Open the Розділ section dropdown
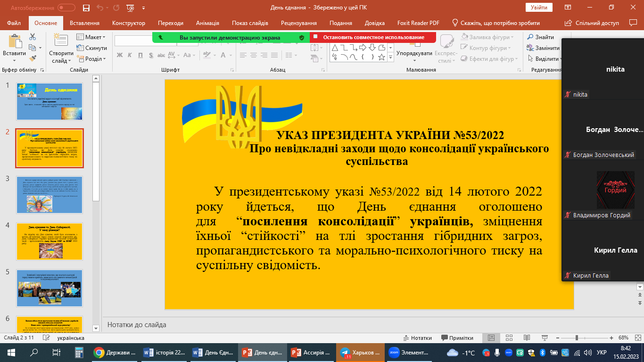The width and height of the screenshot is (644, 362). pyautogui.click(x=94, y=59)
